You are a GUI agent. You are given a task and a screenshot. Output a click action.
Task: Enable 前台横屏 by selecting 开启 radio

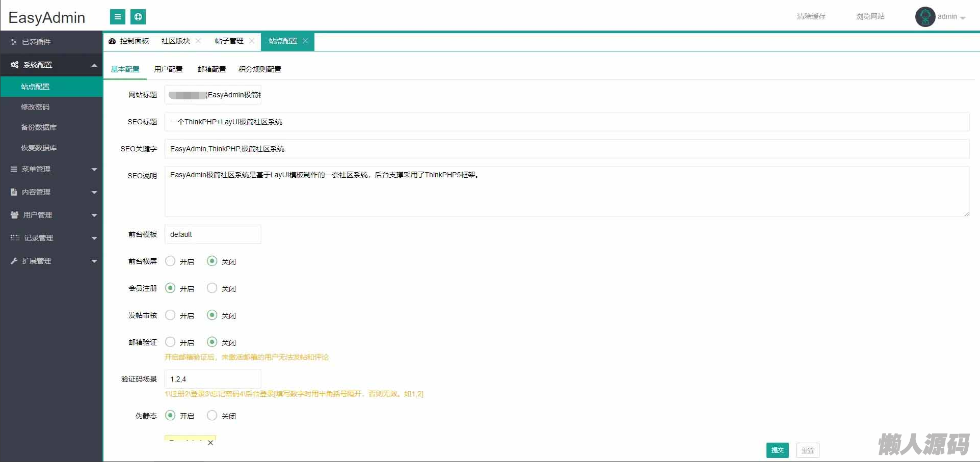coord(170,261)
